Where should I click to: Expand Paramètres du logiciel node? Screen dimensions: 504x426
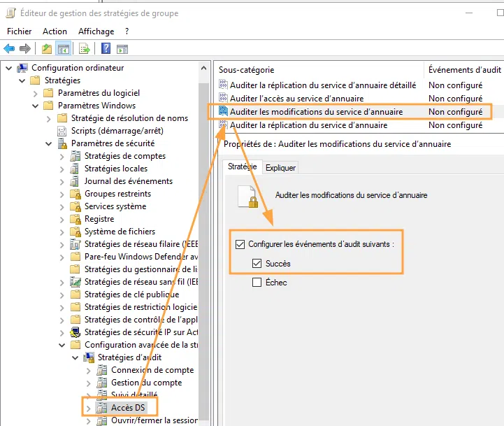[x=36, y=94]
